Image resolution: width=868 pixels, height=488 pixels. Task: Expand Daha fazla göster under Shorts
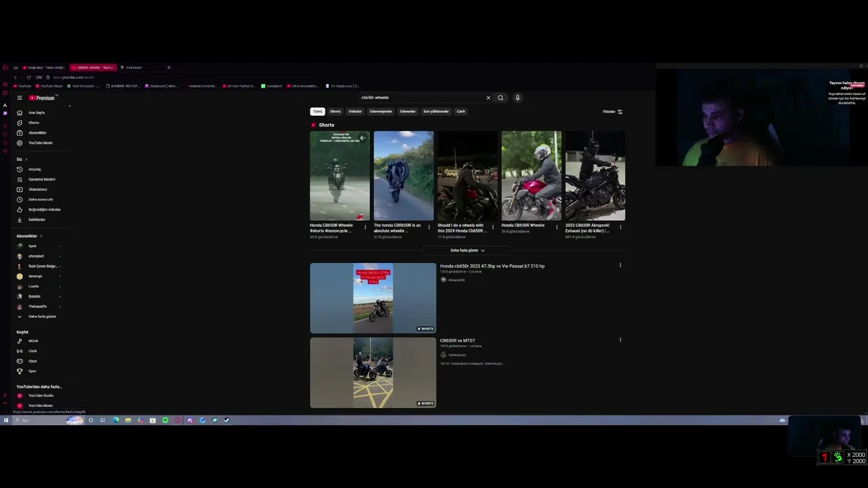(x=467, y=250)
